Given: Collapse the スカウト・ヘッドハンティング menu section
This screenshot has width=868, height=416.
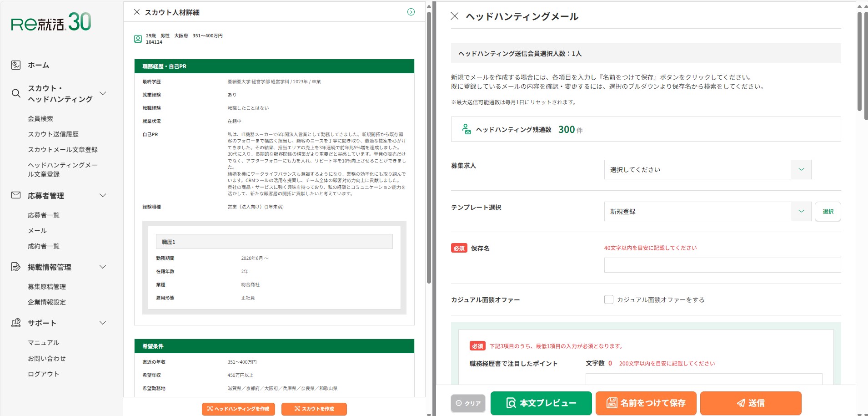Looking at the screenshot, I should tap(103, 93).
